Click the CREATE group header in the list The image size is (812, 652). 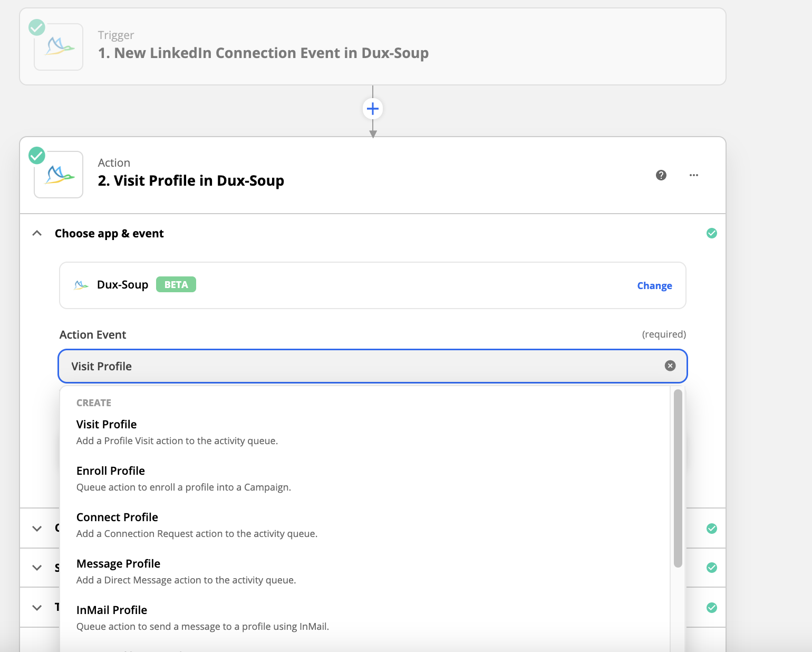coord(94,403)
